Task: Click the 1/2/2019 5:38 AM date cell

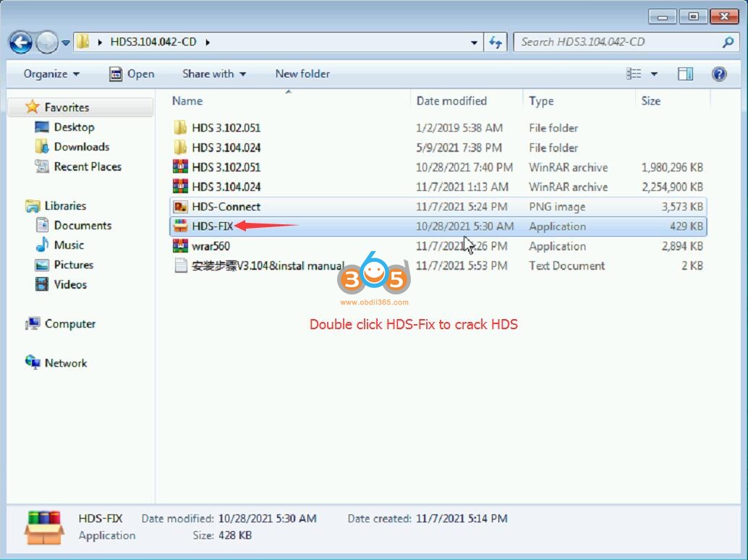Action: (x=459, y=128)
